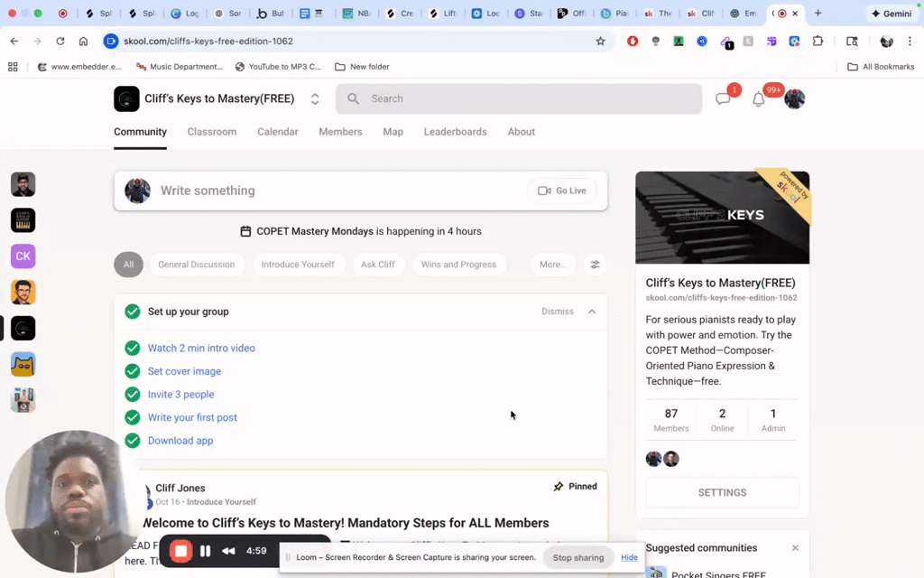Reload the page in Chrome

pos(60,42)
